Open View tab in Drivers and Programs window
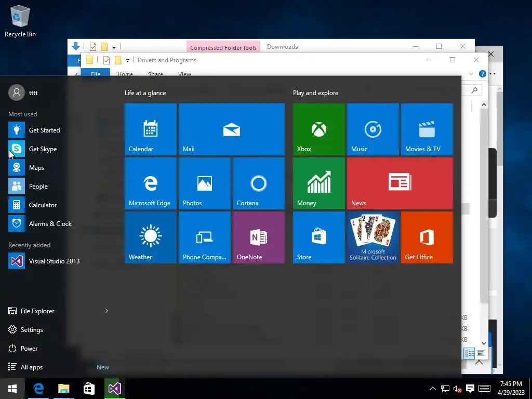This screenshot has height=399, width=532. [184, 74]
